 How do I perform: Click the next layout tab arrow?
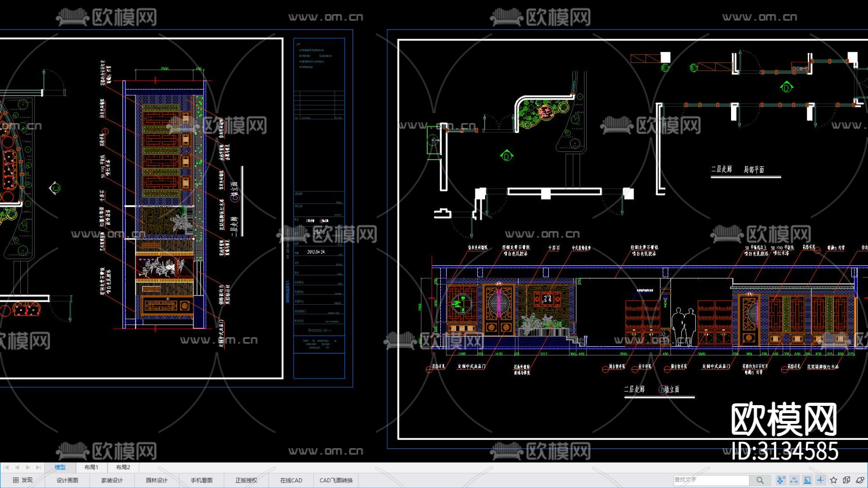point(27,467)
